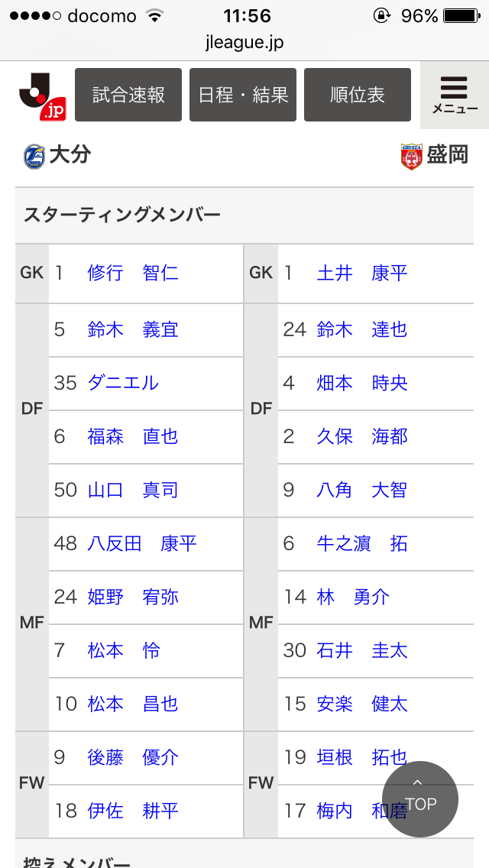Click the J.League logo icon
This screenshot has height=868, width=489.
41,96
